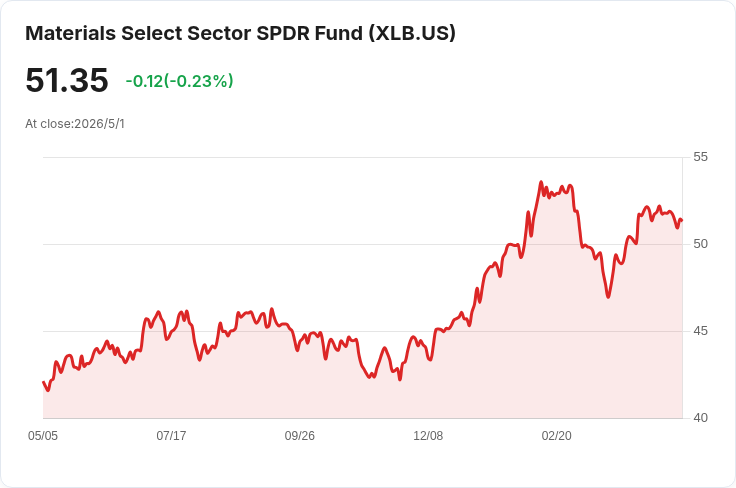Click the rightmost end of the price line
The width and height of the screenshot is (736, 488).
(682, 220)
